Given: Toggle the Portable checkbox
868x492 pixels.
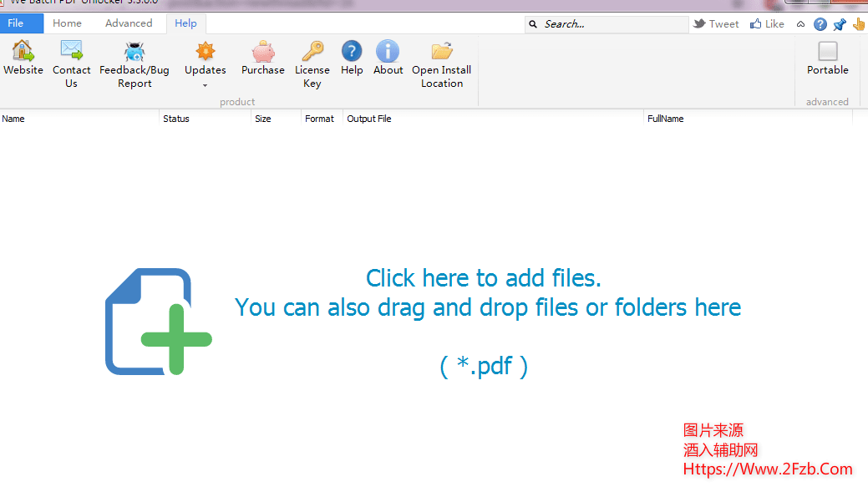Looking at the screenshot, I should [x=827, y=52].
